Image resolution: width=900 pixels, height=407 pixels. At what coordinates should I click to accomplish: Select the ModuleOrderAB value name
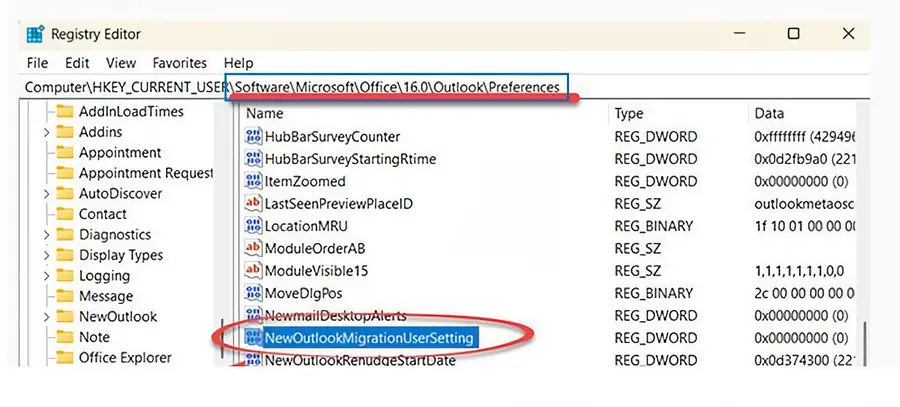pyautogui.click(x=315, y=249)
